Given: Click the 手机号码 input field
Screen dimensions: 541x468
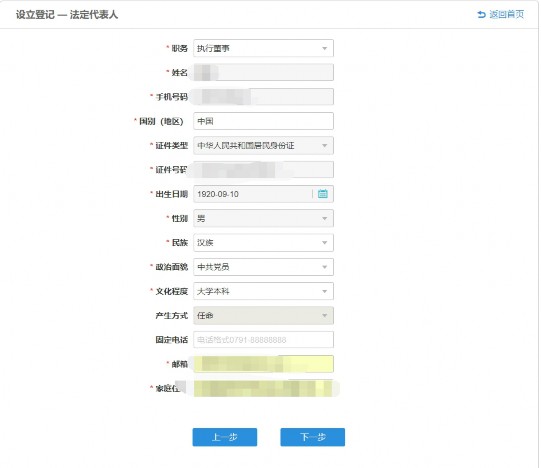Looking at the screenshot, I should [x=263, y=97].
